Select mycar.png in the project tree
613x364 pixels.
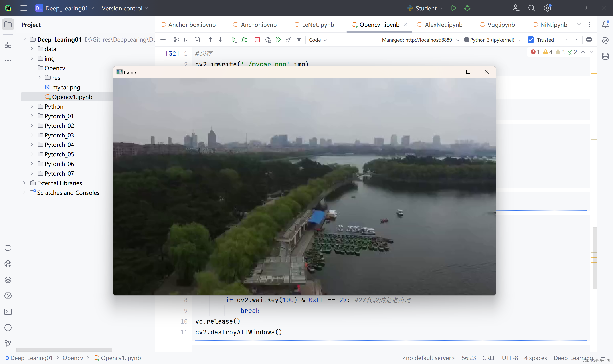point(66,87)
